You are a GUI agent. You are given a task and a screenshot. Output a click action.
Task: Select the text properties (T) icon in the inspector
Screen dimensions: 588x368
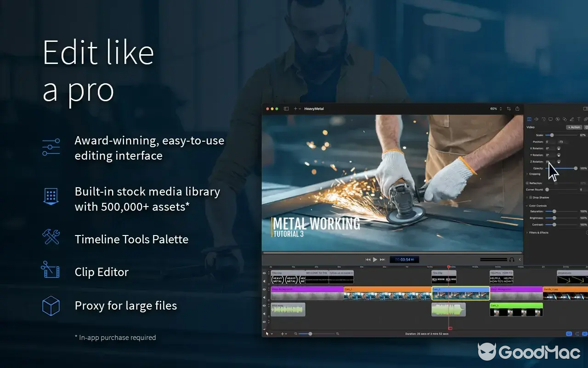point(578,119)
